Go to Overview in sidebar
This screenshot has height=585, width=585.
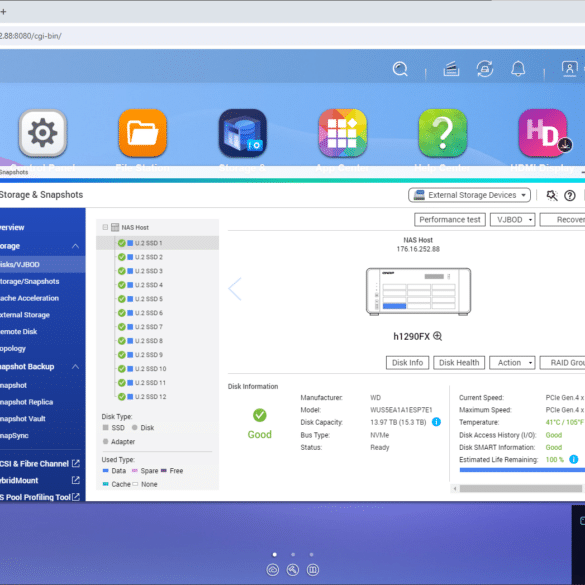click(x=12, y=228)
